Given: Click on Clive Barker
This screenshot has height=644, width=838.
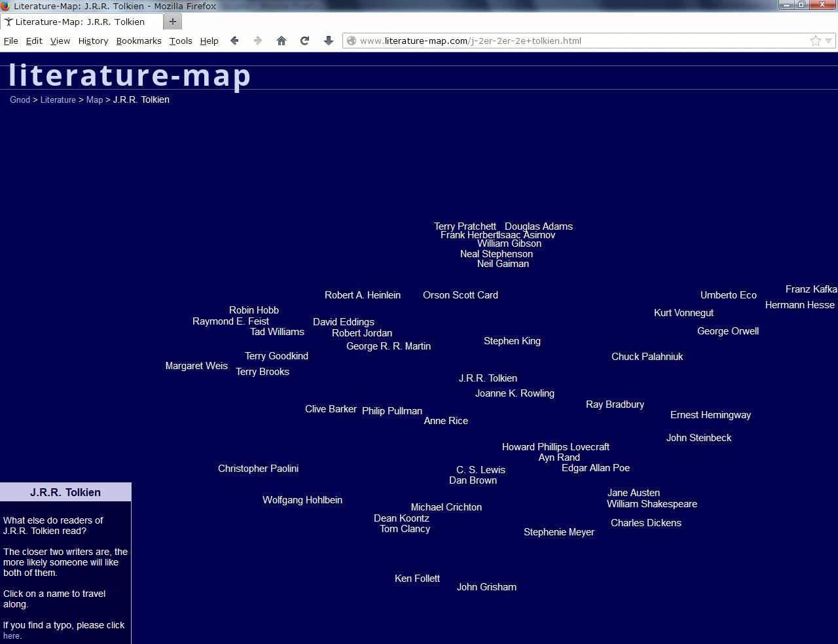Looking at the screenshot, I should tap(331, 409).
